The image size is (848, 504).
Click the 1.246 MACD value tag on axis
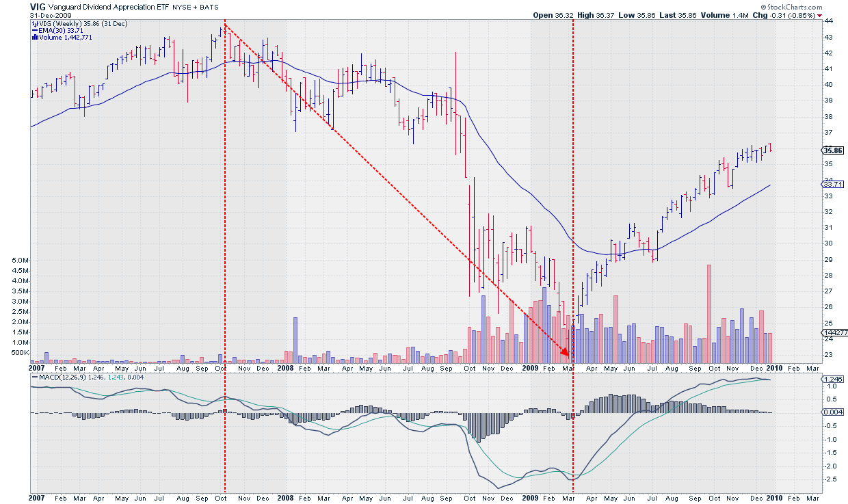[832, 379]
